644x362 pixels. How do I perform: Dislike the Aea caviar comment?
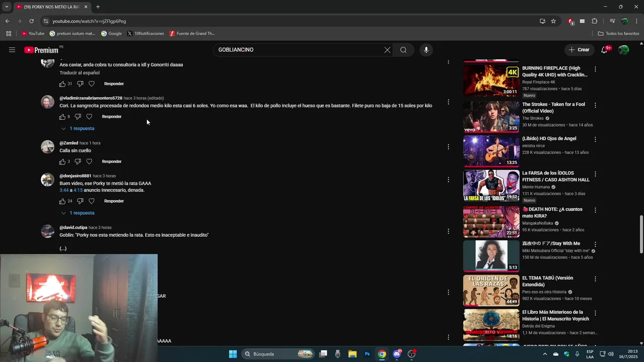[80, 84]
